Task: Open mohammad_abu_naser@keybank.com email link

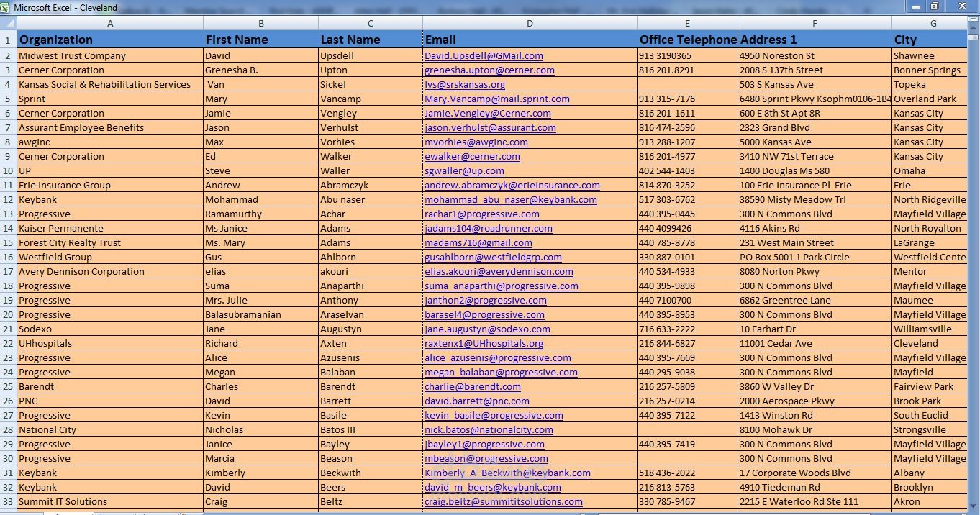Action: pos(511,199)
